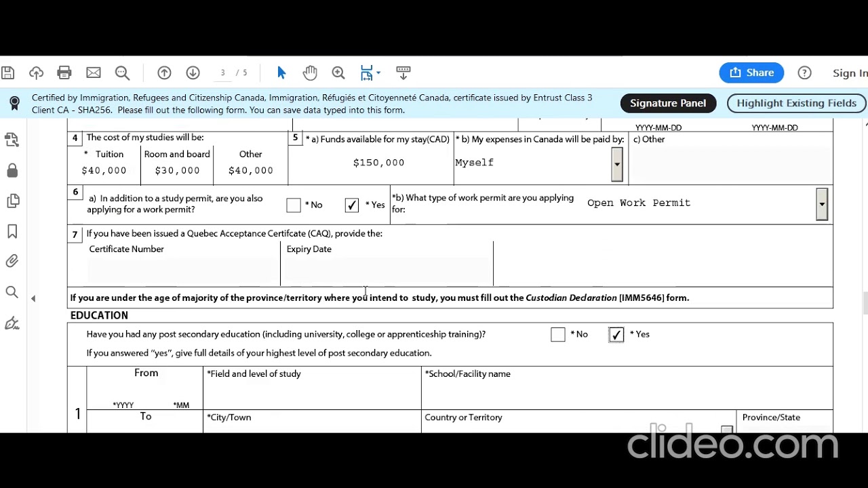Activate the selection arrow tool
This screenshot has width=868, height=488.
281,73
